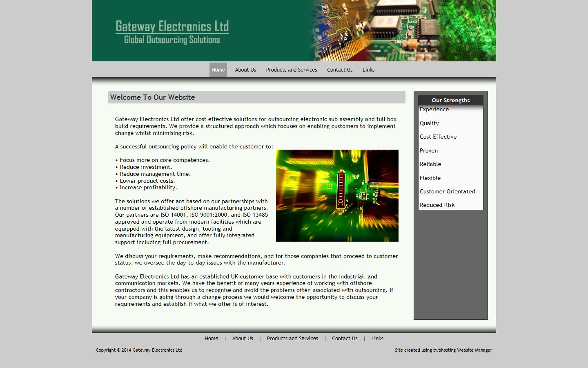
Task: Pick Flexible from Our Strengths
Action: coord(430,178)
